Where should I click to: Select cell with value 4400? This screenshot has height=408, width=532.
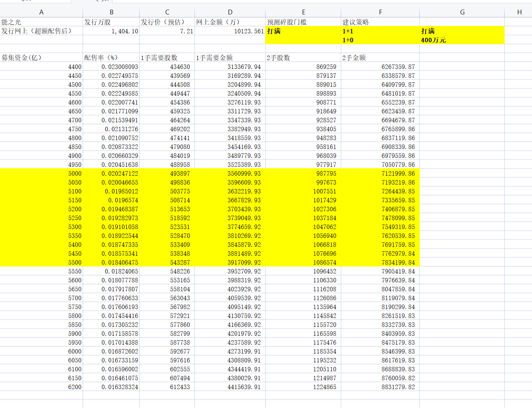tap(41, 66)
